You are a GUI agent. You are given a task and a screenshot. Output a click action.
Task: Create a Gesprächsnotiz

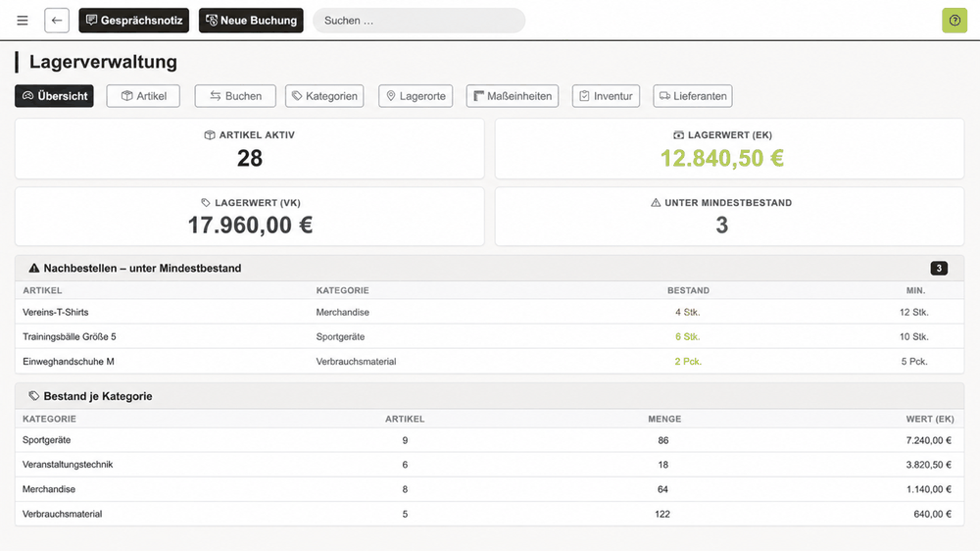pos(133,21)
